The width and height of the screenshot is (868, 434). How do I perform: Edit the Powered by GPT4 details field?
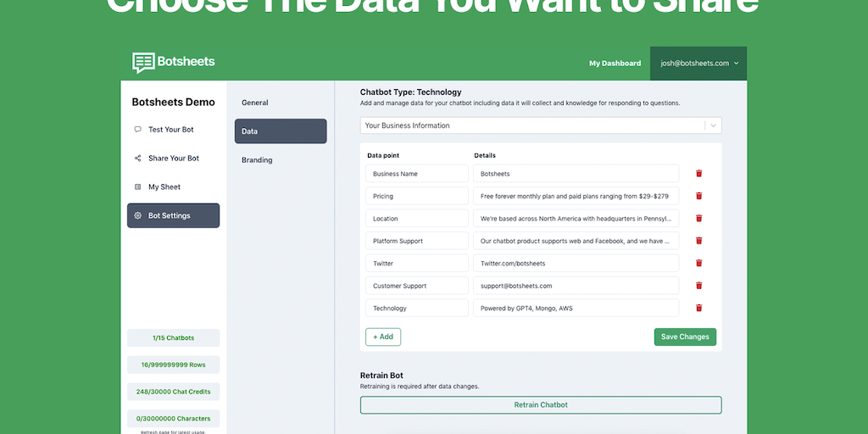coord(576,308)
